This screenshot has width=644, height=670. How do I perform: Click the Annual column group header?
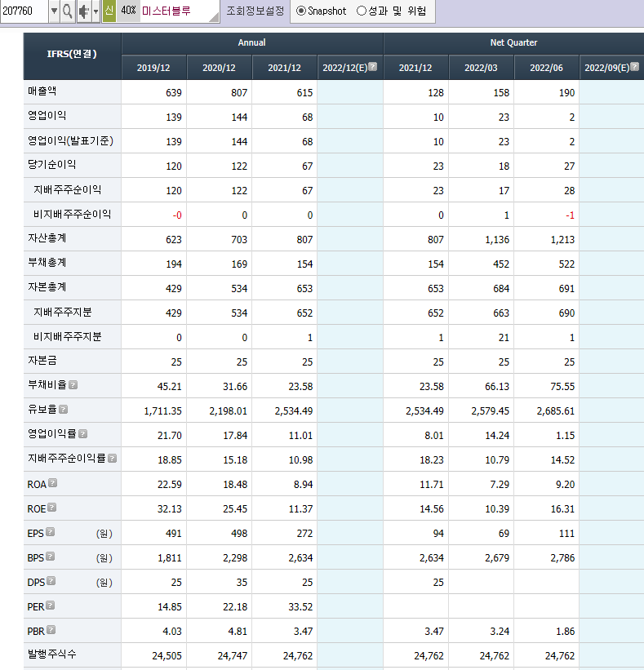click(x=252, y=42)
